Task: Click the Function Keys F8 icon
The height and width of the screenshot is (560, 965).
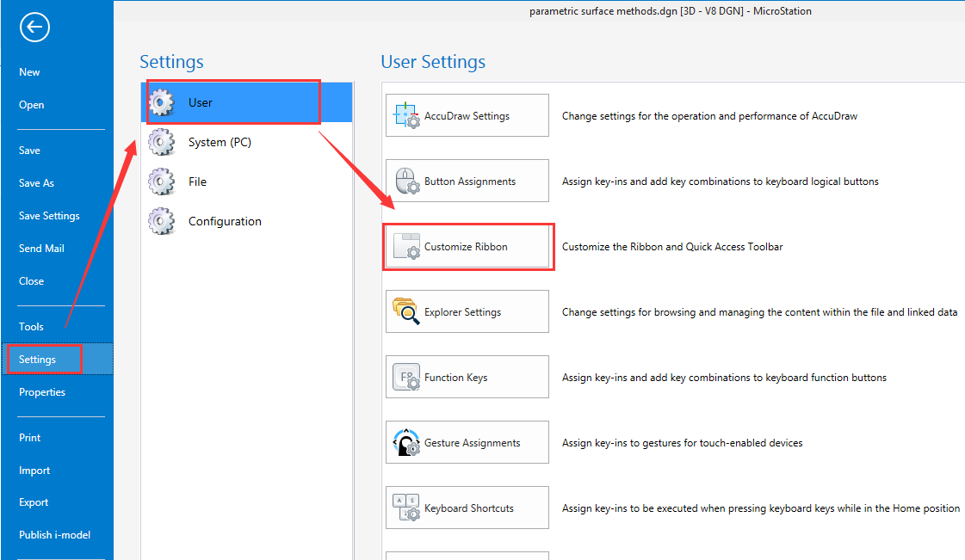Action: click(407, 377)
